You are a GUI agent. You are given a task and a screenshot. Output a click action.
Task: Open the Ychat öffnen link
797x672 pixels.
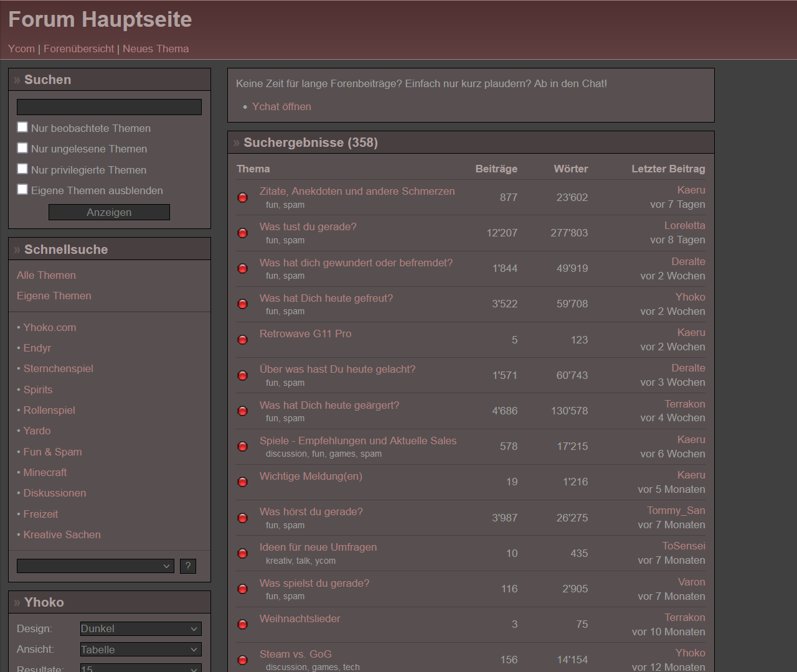[x=281, y=107]
